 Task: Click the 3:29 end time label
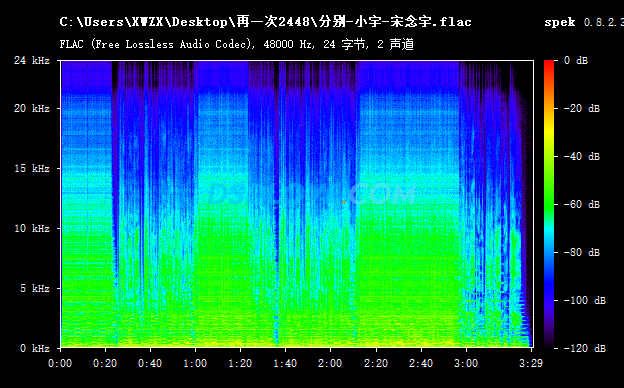531,363
